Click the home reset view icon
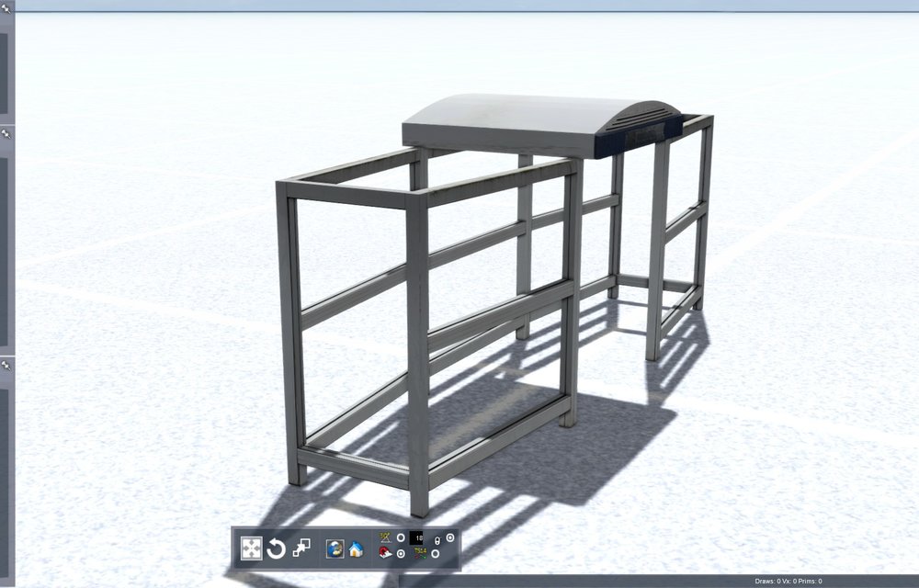 click(356, 549)
